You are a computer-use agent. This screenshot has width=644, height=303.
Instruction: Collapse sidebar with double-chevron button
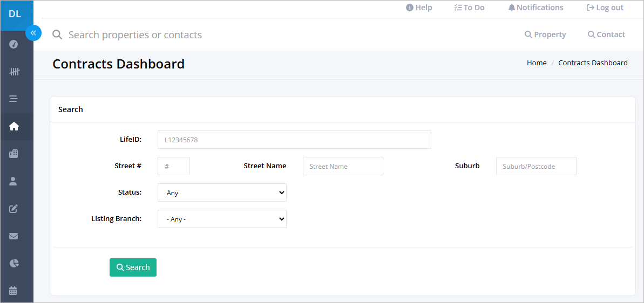click(33, 33)
